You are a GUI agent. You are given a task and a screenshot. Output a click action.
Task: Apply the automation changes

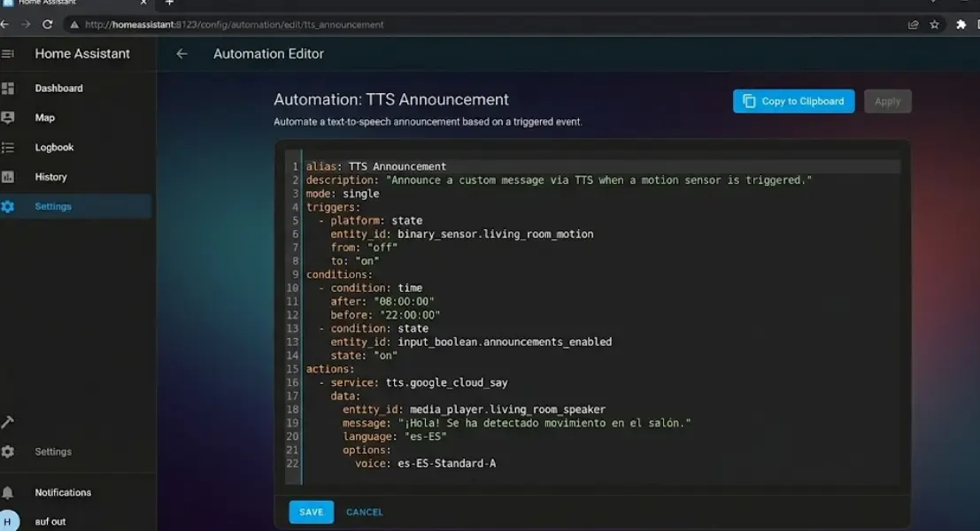(887, 101)
